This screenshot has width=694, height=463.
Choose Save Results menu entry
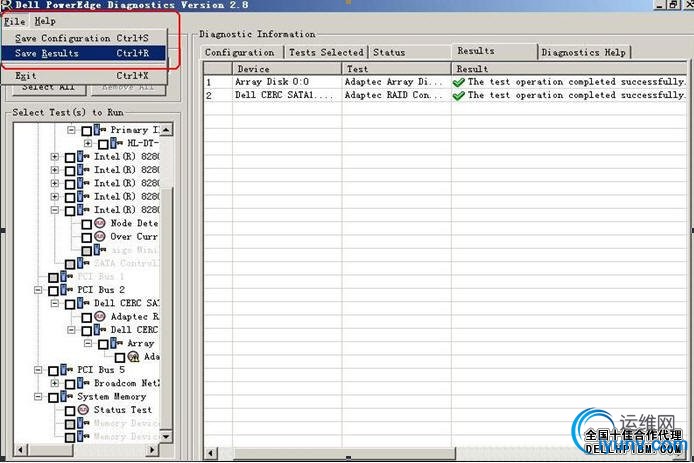coord(82,53)
